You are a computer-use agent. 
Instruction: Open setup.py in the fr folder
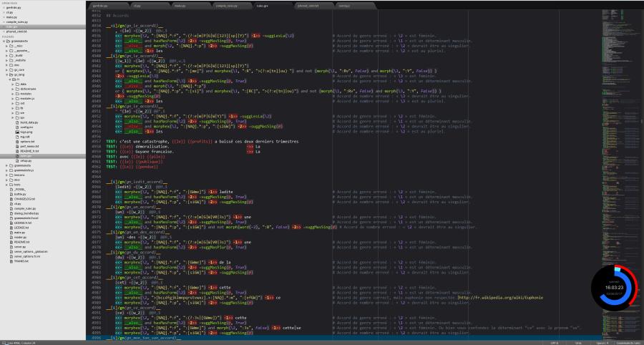[26, 160]
